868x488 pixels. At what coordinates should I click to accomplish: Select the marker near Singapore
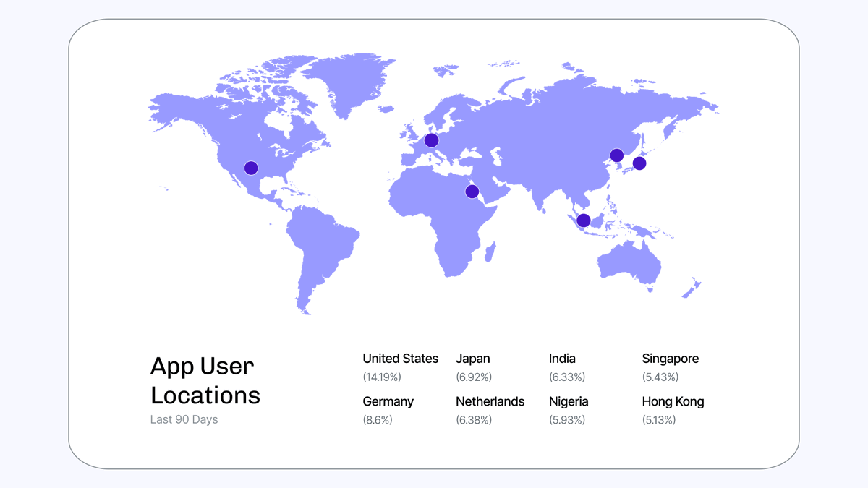[x=582, y=220]
